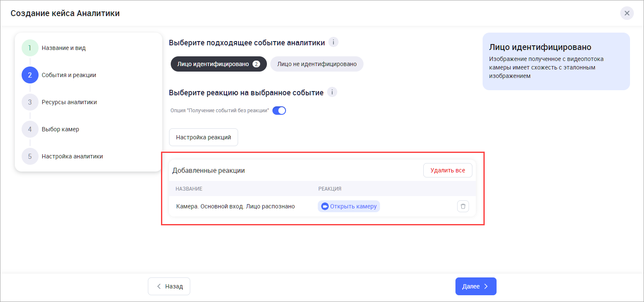Select the Лицо не идентифицировано event chip
Screen dimensions: 644x302
(x=316, y=64)
